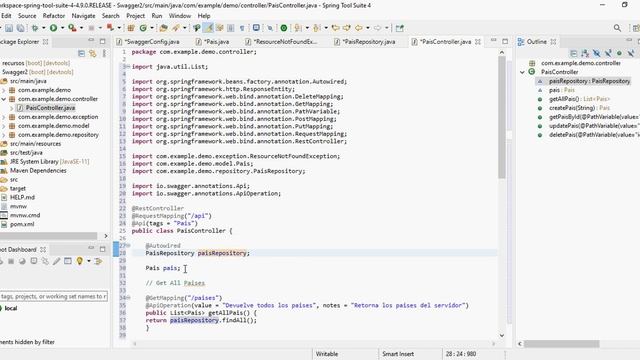Toggle Link with Editor in Package Explorer
This screenshot has width=640, height=360.
93,53
